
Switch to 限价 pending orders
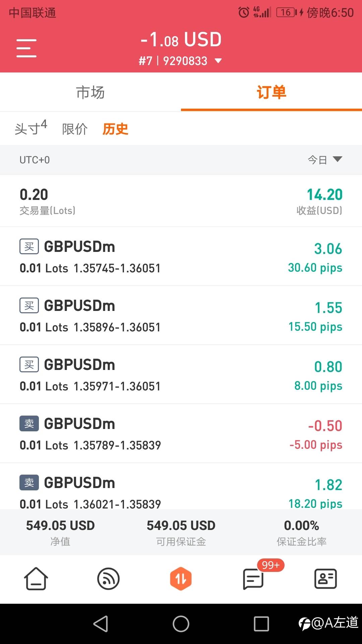pyautogui.click(x=75, y=129)
